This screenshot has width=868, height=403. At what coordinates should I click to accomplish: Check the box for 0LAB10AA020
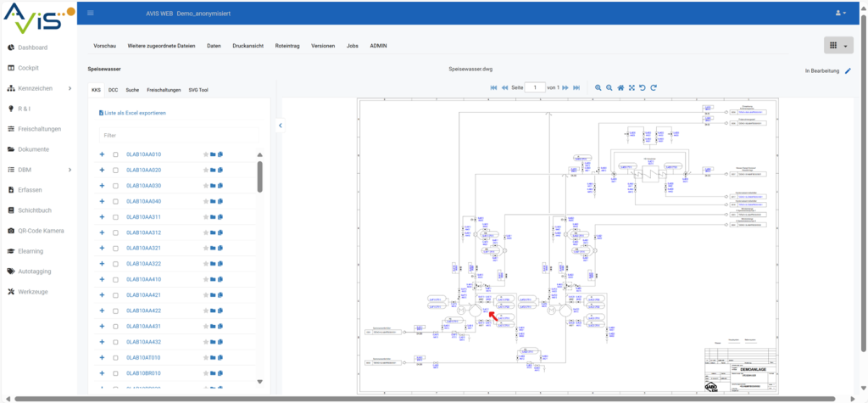click(115, 171)
